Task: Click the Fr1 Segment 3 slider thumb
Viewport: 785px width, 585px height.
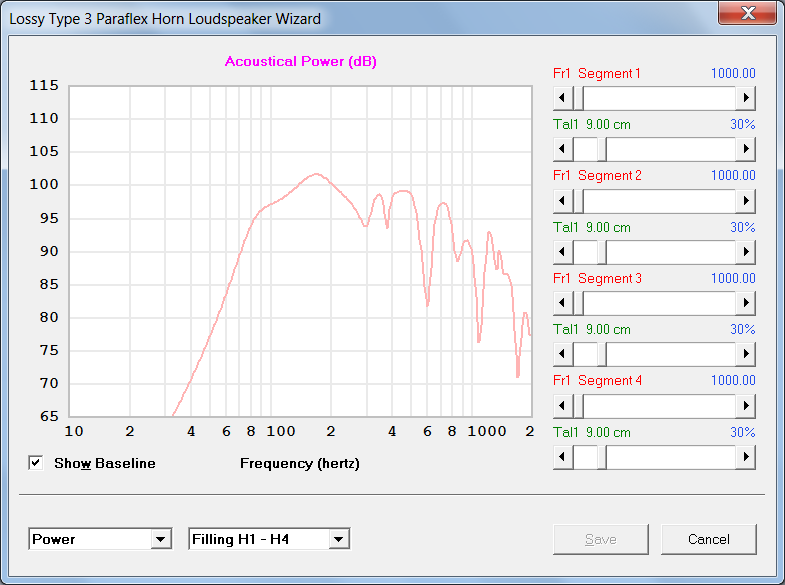Action: [578, 303]
